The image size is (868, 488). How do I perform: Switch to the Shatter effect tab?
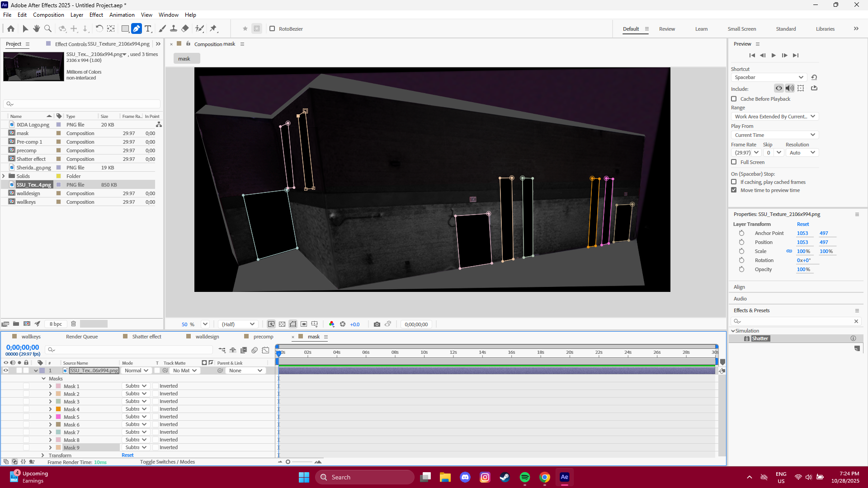[147, 336]
